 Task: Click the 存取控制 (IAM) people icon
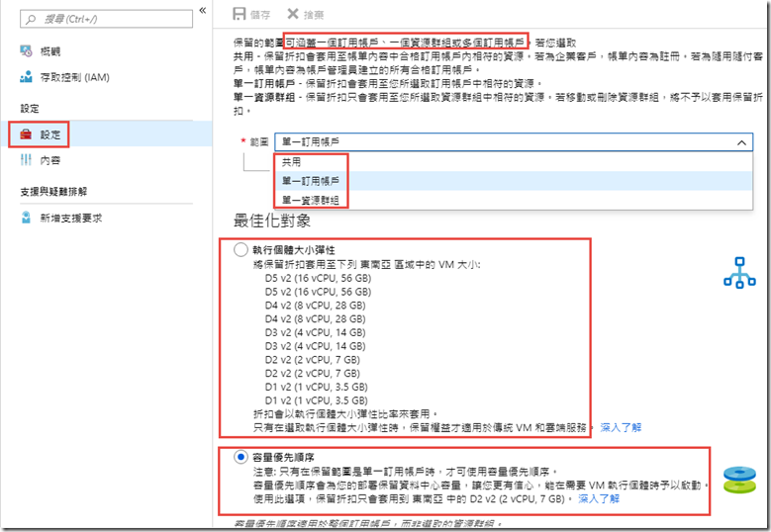pos(27,77)
